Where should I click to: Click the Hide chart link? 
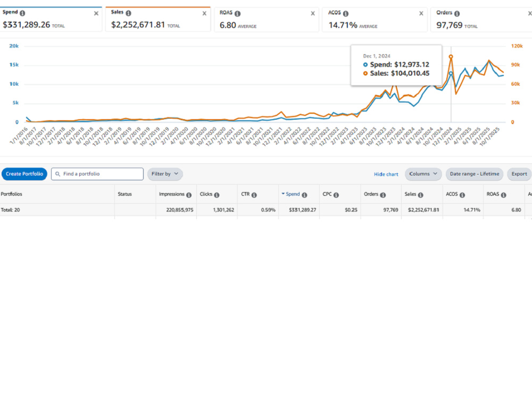point(386,174)
